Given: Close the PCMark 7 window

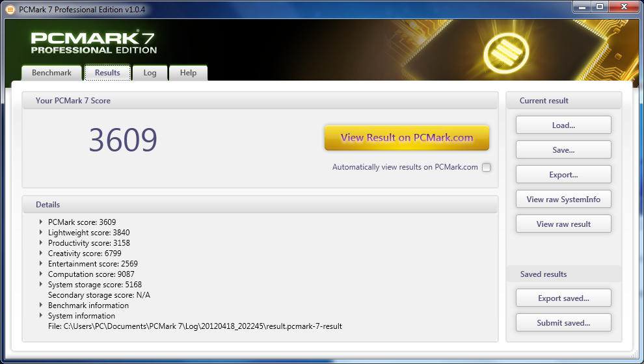Looking at the screenshot, I should point(624,7).
